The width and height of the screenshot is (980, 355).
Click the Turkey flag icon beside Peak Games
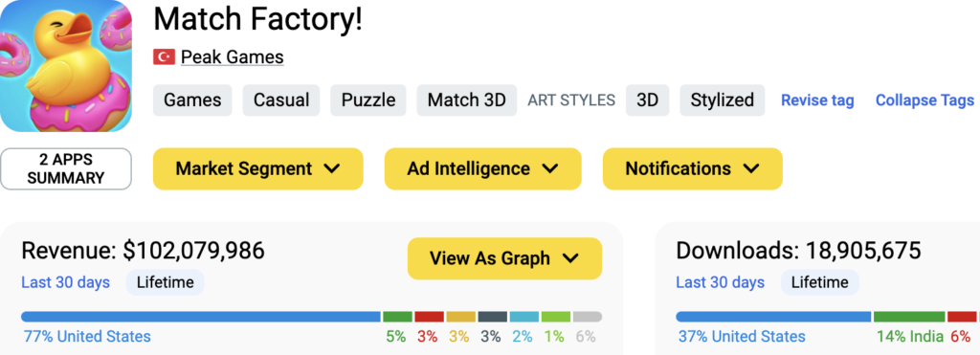pos(164,57)
